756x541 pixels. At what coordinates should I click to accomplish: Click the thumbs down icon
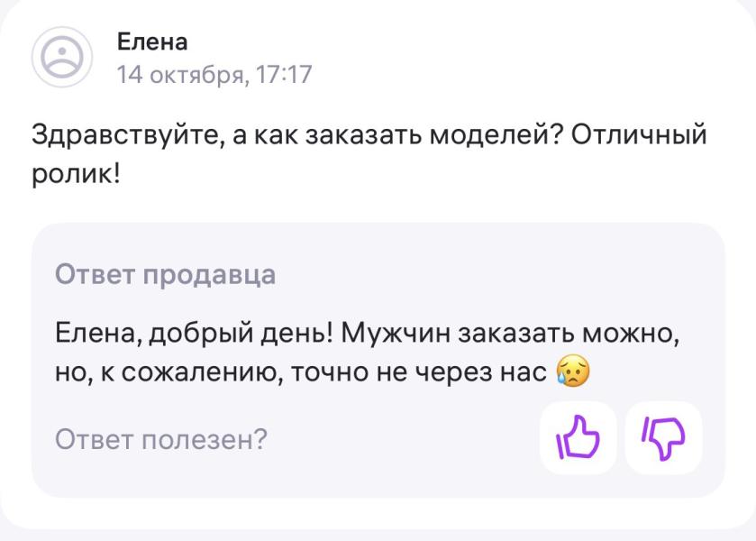(662, 438)
